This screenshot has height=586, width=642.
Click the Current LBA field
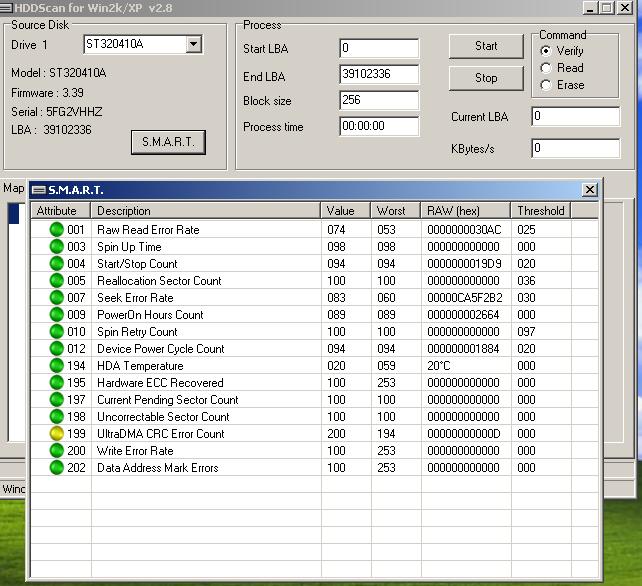(576, 116)
